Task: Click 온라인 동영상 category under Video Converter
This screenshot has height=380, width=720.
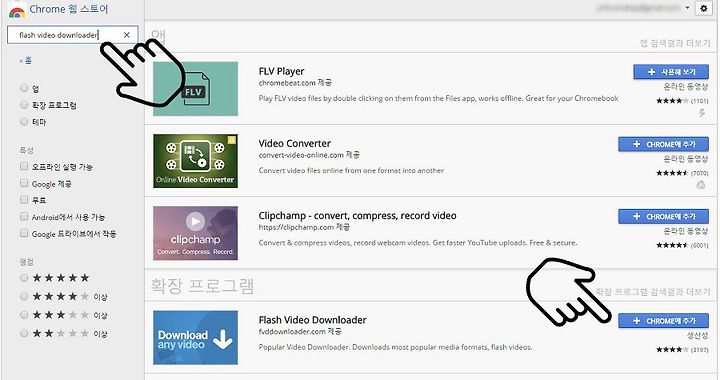Action: (686, 159)
